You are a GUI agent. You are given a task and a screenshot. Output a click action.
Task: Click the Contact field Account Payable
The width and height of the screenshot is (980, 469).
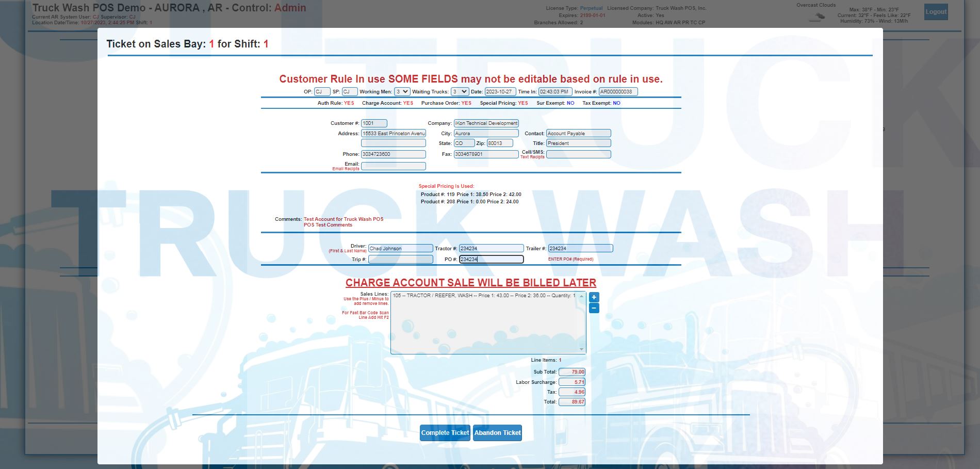[x=579, y=133]
